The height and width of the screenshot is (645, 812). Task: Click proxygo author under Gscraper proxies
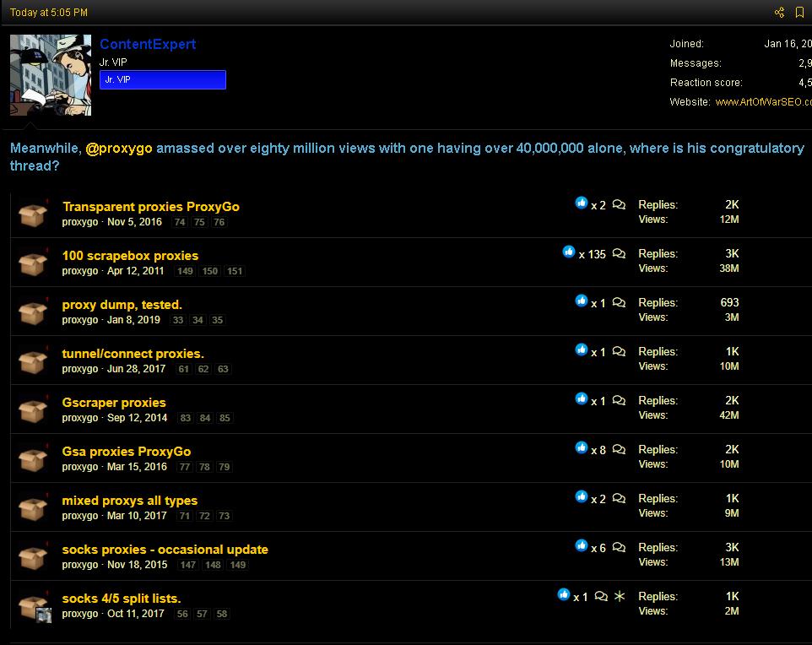79,418
